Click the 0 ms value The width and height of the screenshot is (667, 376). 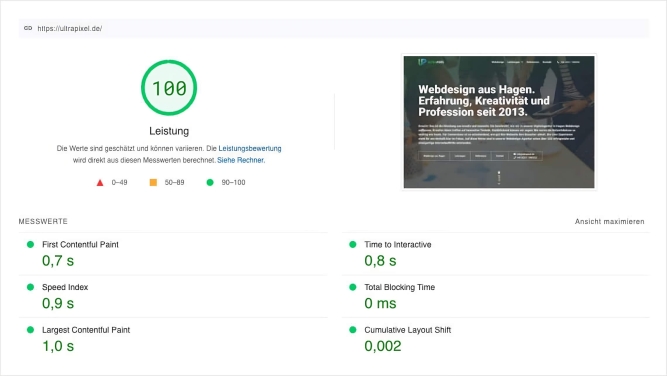point(380,303)
